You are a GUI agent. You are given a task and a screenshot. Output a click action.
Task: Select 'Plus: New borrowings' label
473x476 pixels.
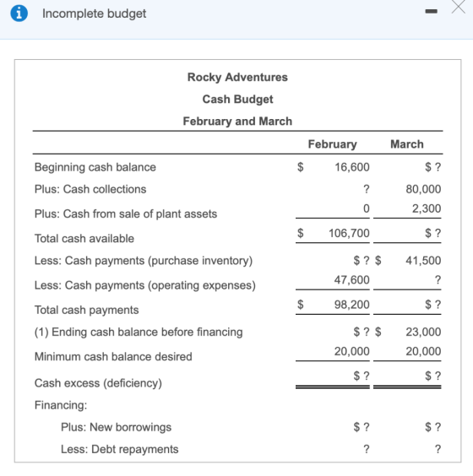[x=116, y=427]
